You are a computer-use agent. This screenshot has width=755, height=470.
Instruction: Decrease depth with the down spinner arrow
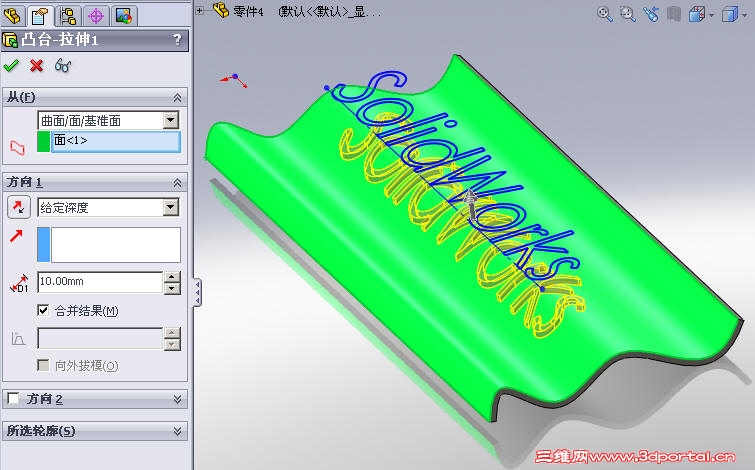point(172,288)
